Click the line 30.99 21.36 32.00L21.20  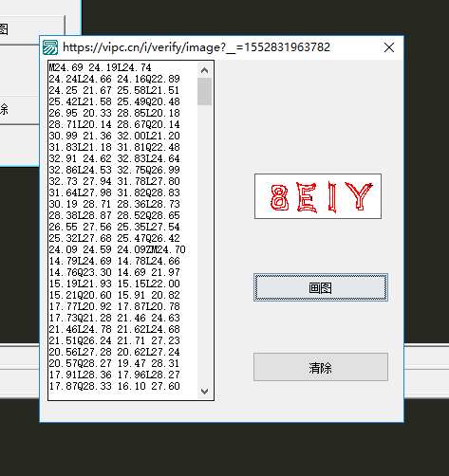coord(114,136)
